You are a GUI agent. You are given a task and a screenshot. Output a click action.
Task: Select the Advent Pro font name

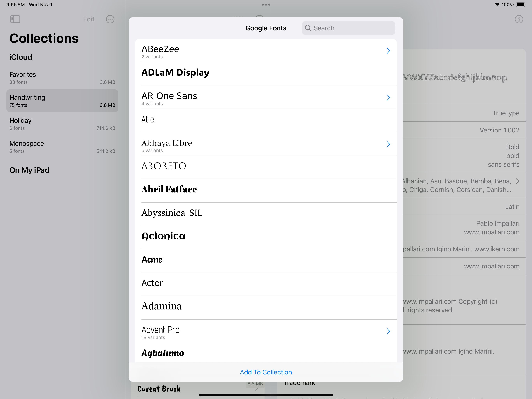coord(160,330)
